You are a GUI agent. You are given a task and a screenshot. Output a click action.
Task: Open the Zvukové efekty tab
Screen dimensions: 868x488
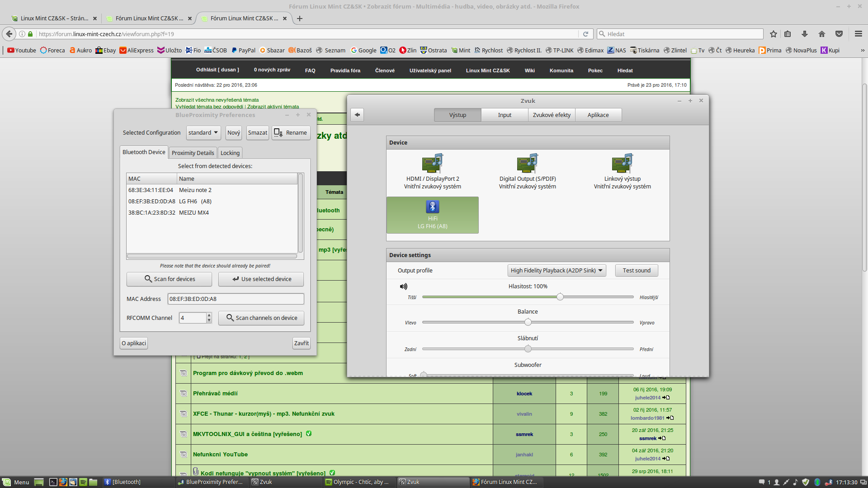click(551, 115)
